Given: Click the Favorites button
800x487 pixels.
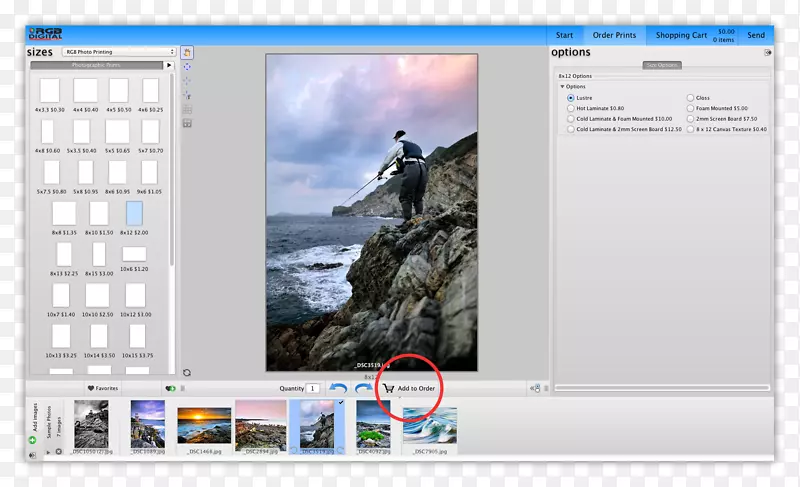Looking at the screenshot, I should [102, 388].
